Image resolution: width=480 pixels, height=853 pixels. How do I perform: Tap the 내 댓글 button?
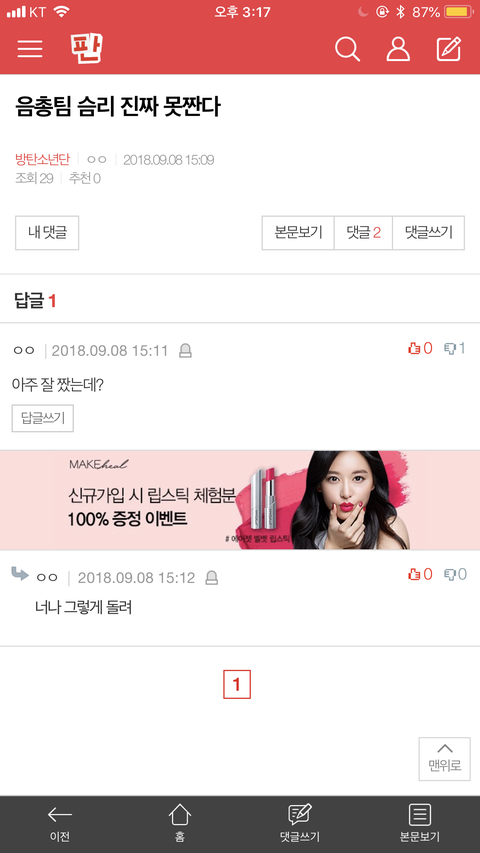(x=47, y=233)
